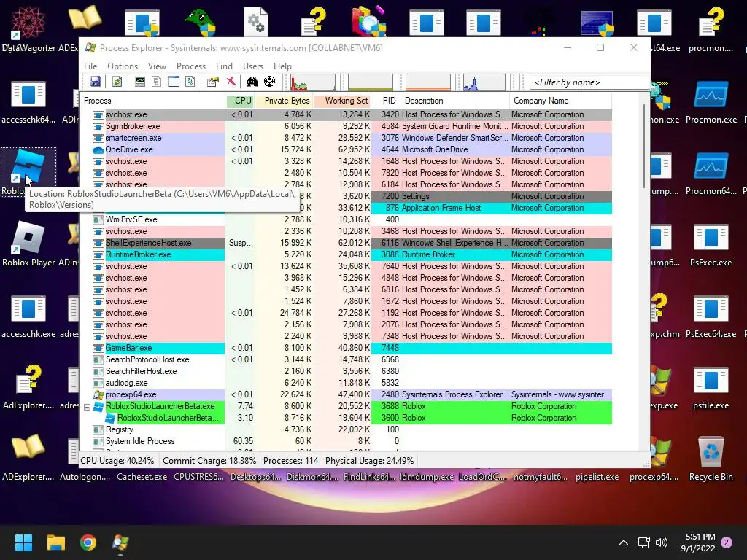Click the red X Kill Process icon
This screenshot has height=560, width=747.
tap(231, 82)
